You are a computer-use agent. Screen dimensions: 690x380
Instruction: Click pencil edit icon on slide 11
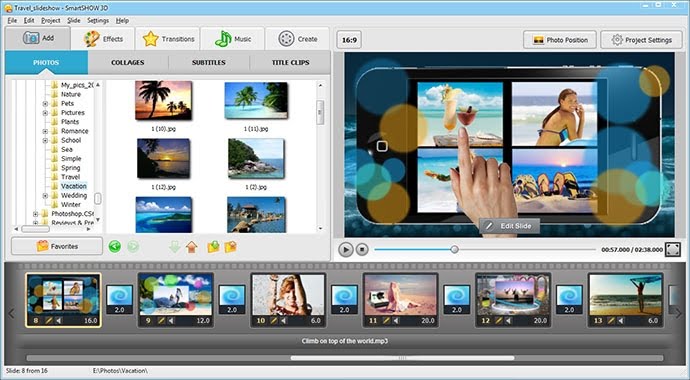(386, 321)
